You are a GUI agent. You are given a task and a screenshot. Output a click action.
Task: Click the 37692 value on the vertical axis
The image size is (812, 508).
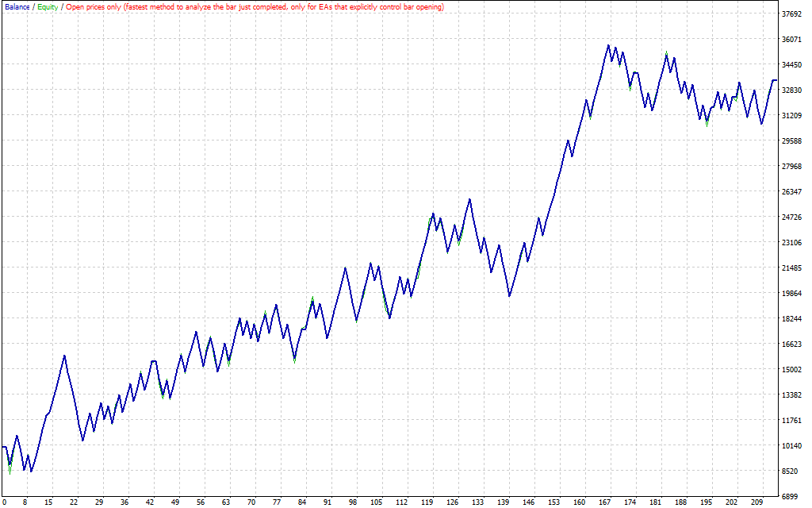(792, 14)
